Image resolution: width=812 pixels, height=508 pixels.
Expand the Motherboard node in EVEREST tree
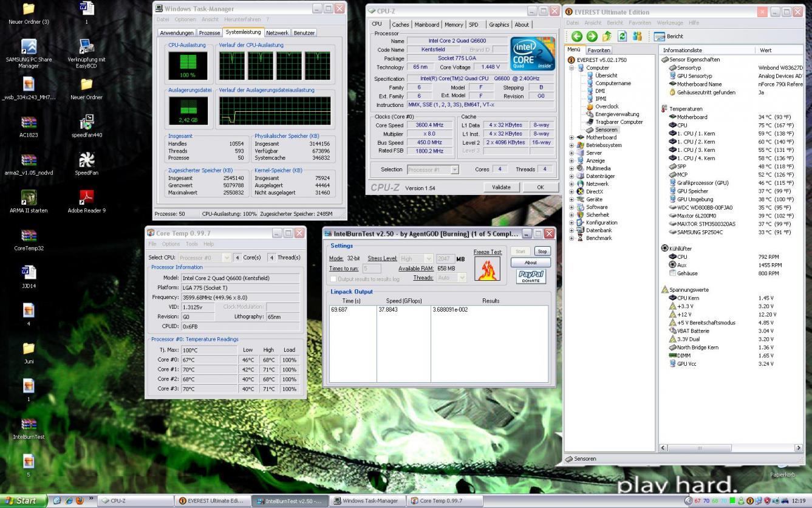tap(571, 137)
